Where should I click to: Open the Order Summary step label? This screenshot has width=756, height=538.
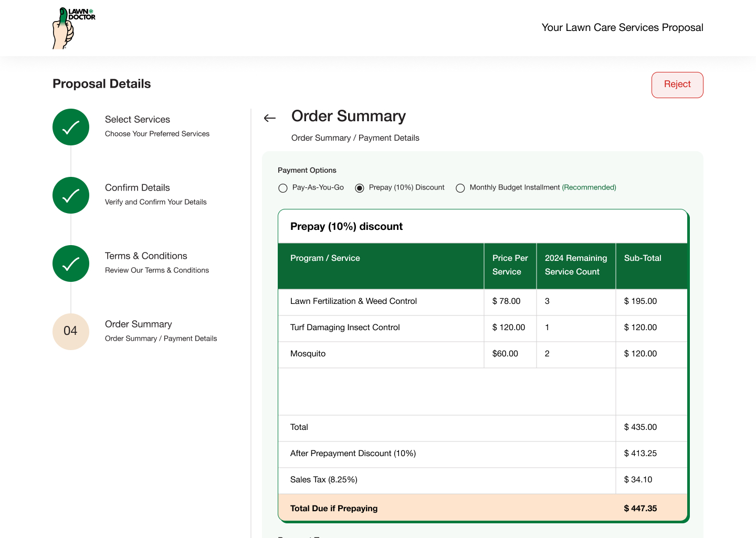(139, 324)
